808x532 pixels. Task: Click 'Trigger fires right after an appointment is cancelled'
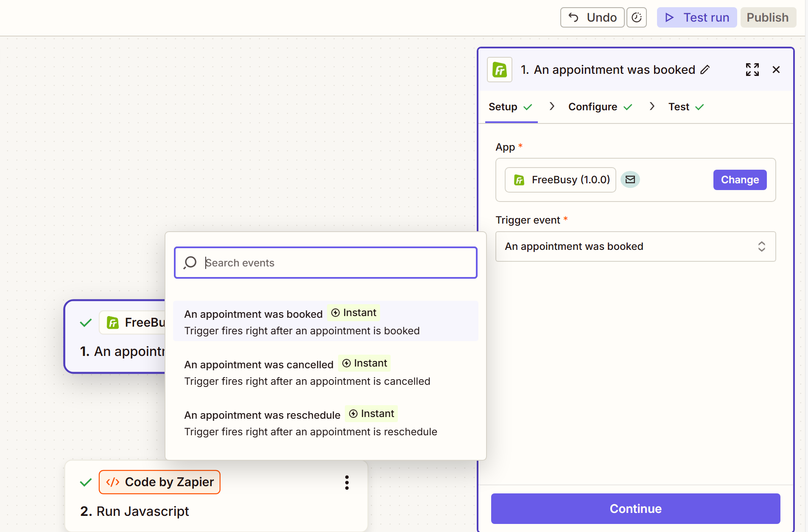pyautogui.click(x=307, y=381)
